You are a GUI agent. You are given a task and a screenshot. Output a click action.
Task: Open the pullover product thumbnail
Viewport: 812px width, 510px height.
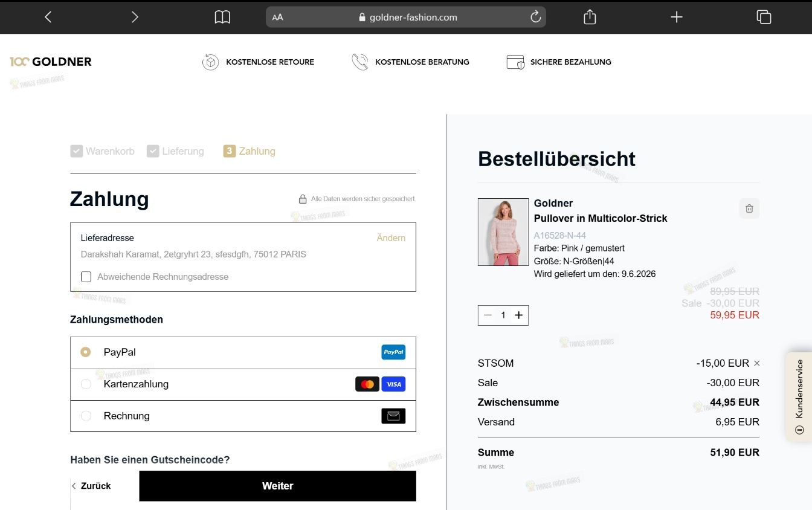click(503, 232)
